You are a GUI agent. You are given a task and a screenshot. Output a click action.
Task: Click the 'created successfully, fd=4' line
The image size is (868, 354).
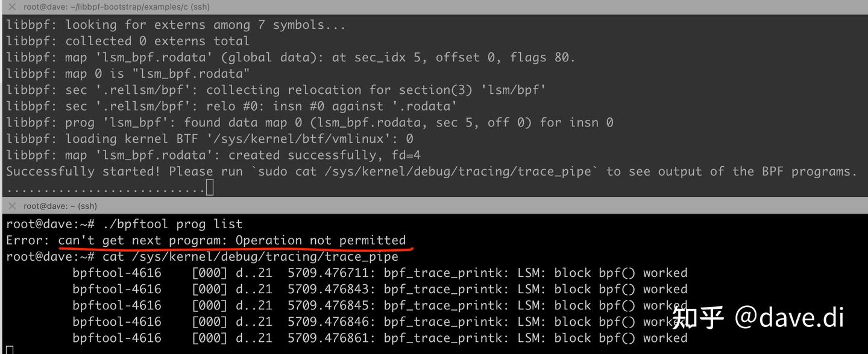coord(324,155)
